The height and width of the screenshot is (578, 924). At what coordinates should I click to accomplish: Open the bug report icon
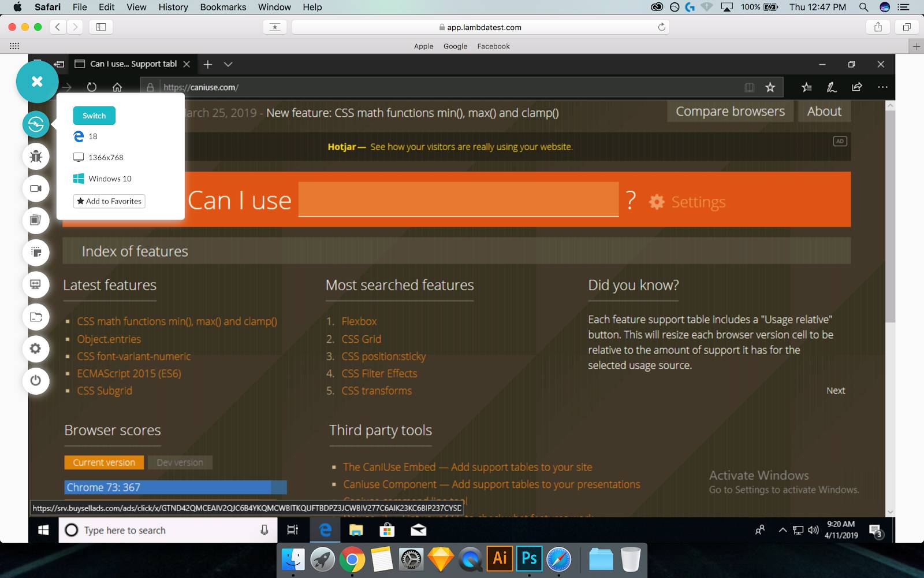tap(36, 156)
